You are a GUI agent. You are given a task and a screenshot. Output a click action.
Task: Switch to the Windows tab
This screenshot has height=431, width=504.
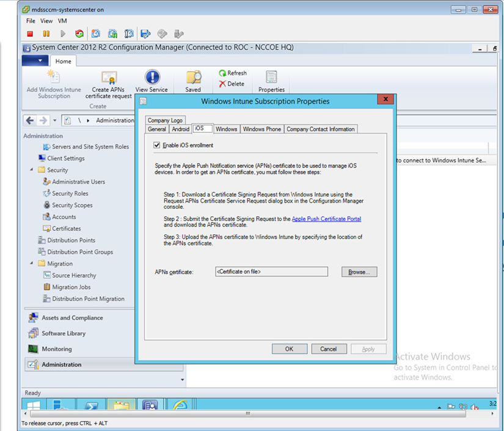[x=226, y=129]
